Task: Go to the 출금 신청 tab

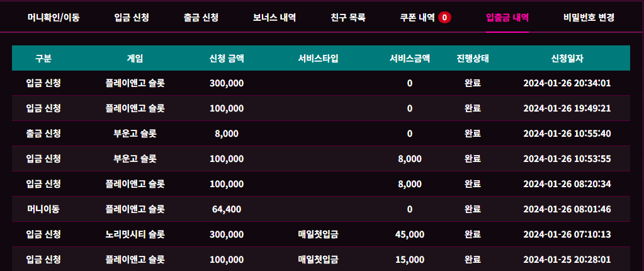Action: (201, 18)
